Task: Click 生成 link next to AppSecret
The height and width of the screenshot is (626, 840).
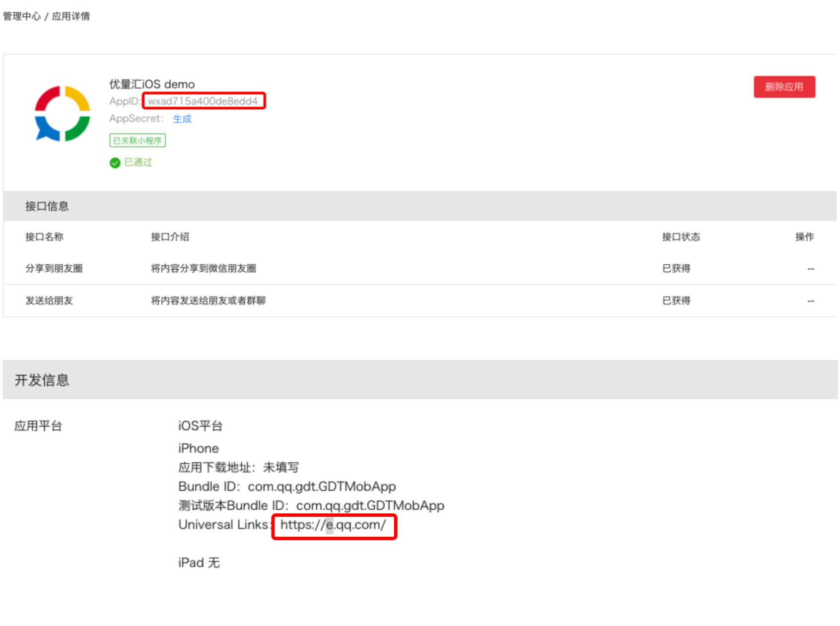Action: tap(182, 119)
